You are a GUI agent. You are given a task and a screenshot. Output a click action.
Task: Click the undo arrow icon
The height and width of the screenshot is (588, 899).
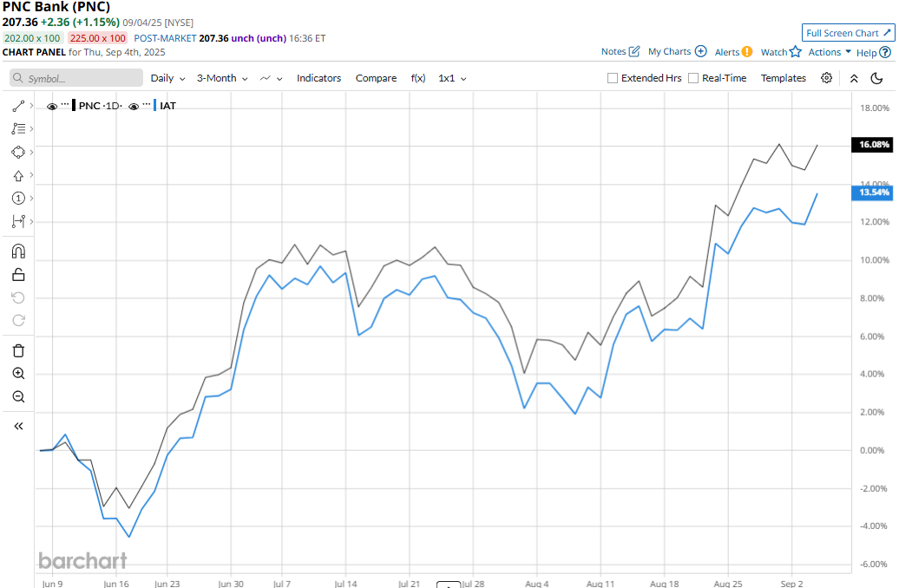tap(18, 297)
